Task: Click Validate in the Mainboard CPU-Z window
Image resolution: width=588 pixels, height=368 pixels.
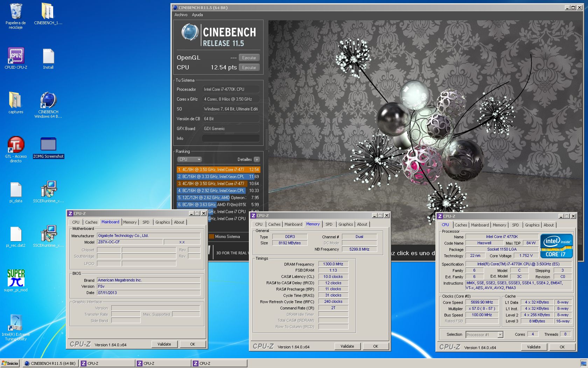Action: pos(164,344)
